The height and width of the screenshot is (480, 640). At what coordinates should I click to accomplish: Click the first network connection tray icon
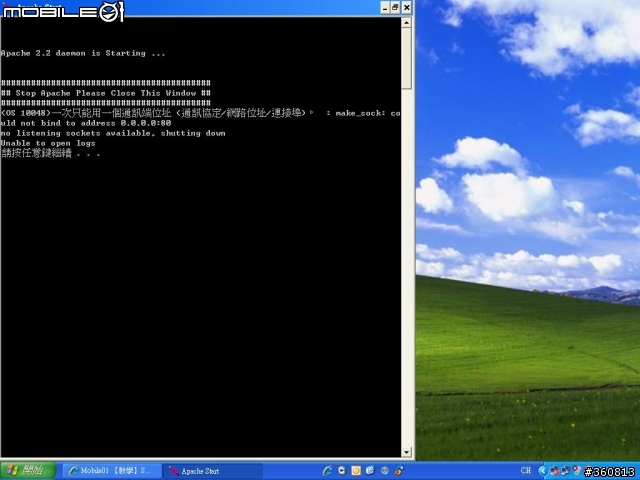coord(554,471)
